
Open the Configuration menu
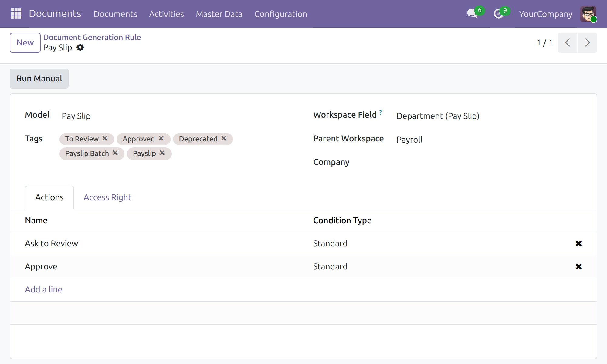click(281, 14)
